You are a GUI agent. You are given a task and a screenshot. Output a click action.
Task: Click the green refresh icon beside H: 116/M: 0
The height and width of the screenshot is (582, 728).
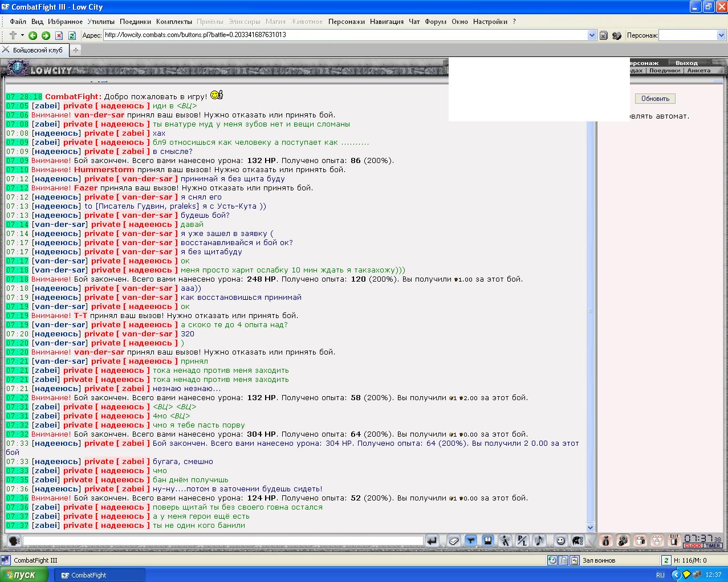[665, 560]
